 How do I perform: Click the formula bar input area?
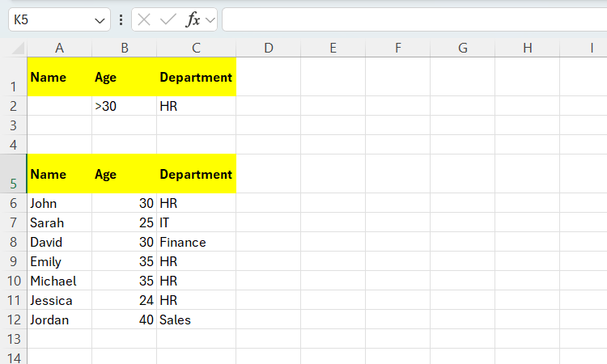pos(413,20)
